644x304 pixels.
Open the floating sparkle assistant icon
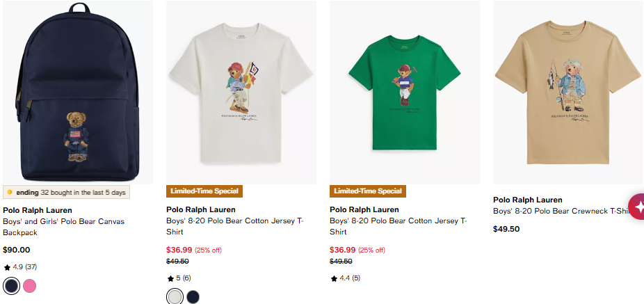[x=638, y=206]
